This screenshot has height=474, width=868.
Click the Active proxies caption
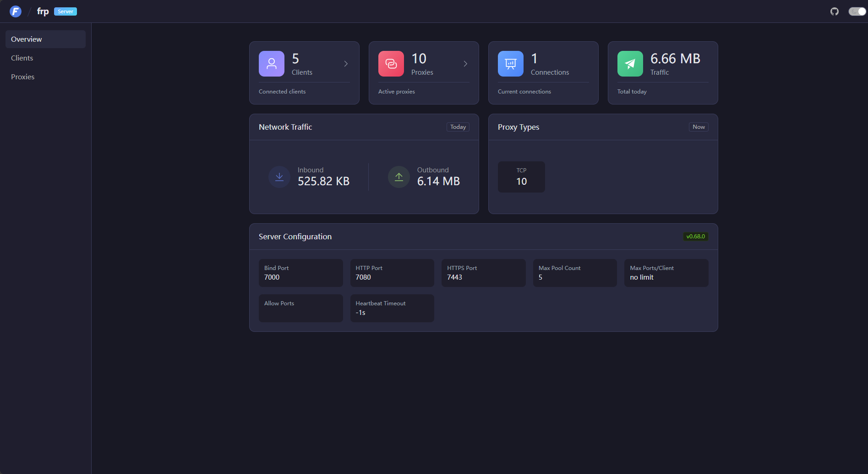tap(397, 92)
